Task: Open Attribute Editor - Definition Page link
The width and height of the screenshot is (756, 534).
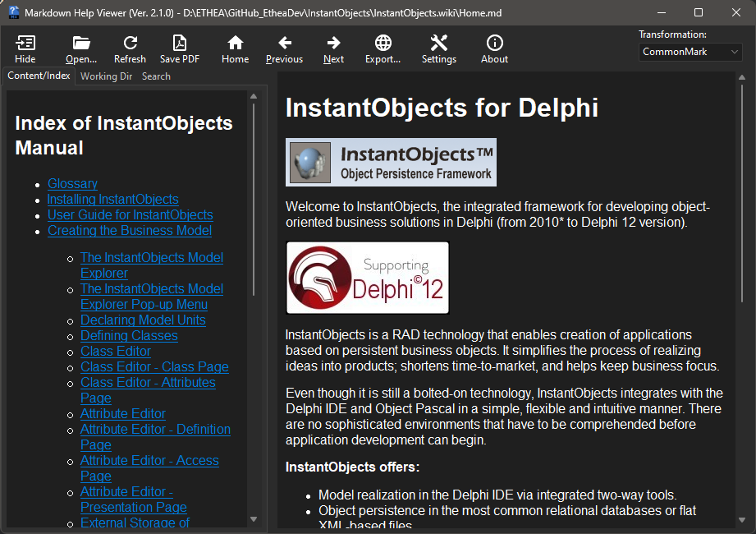Action: [x=155, y=437]
